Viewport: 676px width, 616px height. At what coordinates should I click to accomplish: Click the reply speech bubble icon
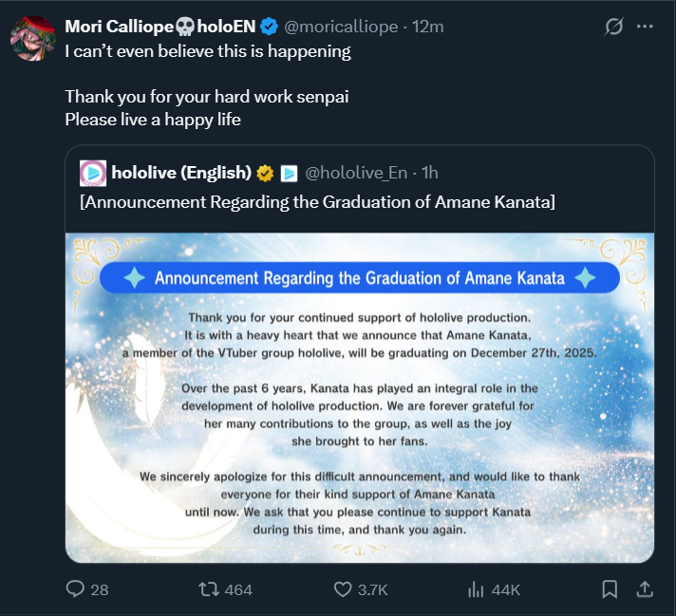76,589
